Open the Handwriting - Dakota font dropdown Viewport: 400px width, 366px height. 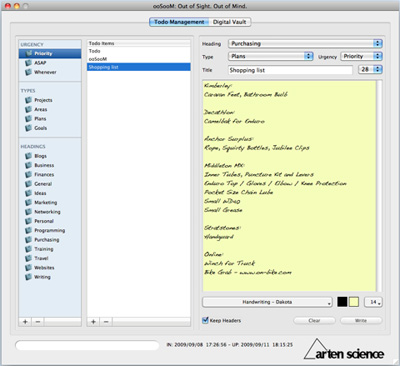point(267,302)
